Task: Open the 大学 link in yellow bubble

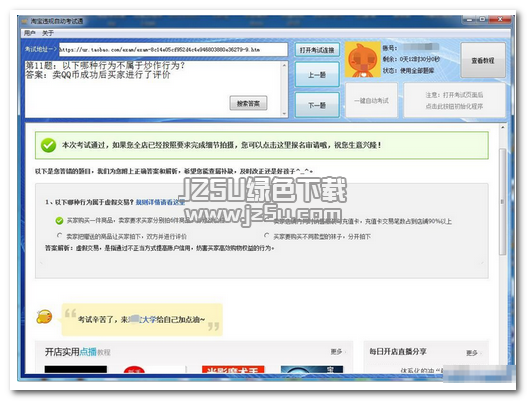Action: point(150,319)
